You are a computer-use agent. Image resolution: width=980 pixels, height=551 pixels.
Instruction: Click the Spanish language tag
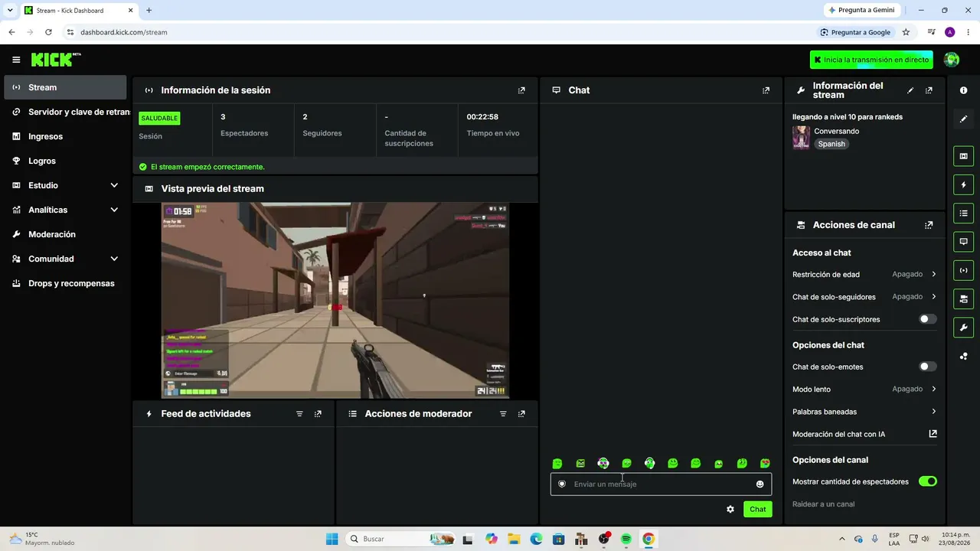(831, 144)
